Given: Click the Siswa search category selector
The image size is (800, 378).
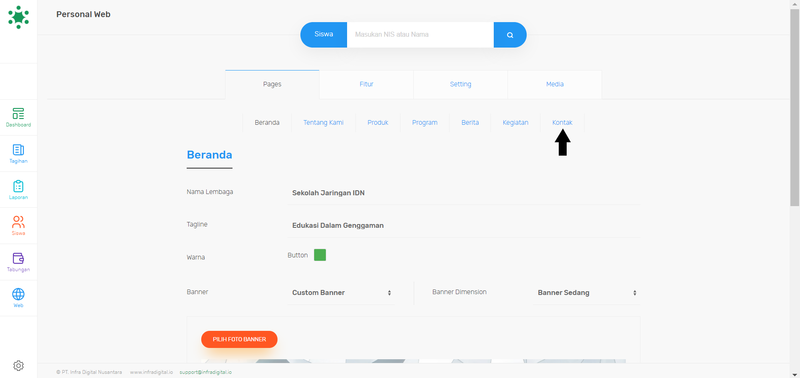Looking at the screenshot, I should click(323, 35).
